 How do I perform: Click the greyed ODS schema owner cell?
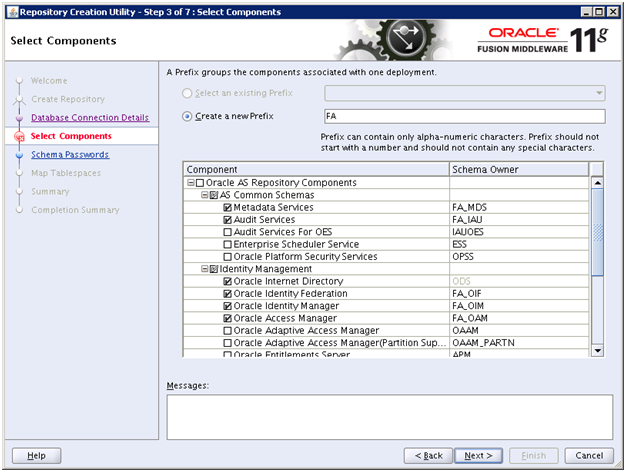tap(519, 282)
